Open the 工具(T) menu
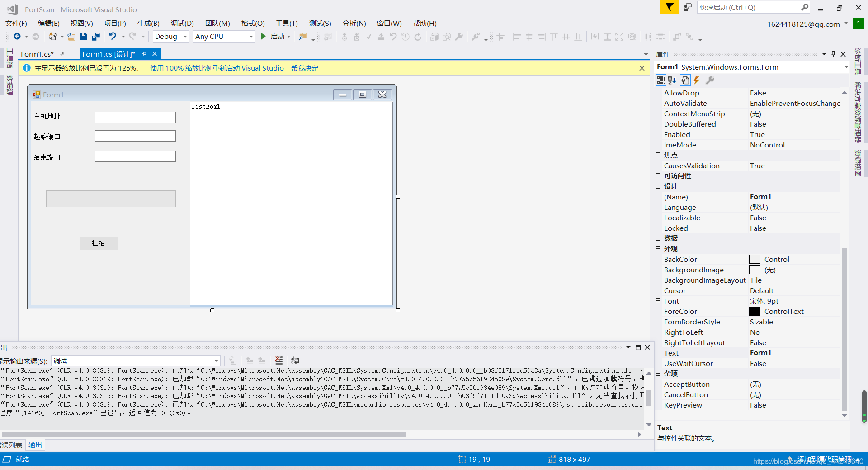Viewport: 868px width, 470px height. [x=287, y=24]
